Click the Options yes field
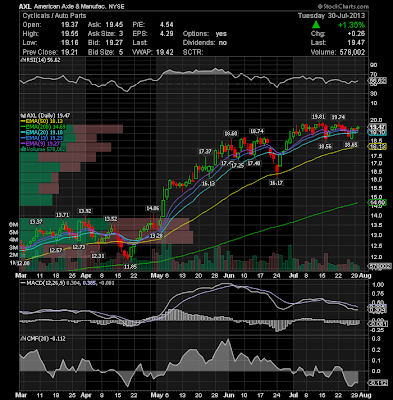 tap(205, 34)
